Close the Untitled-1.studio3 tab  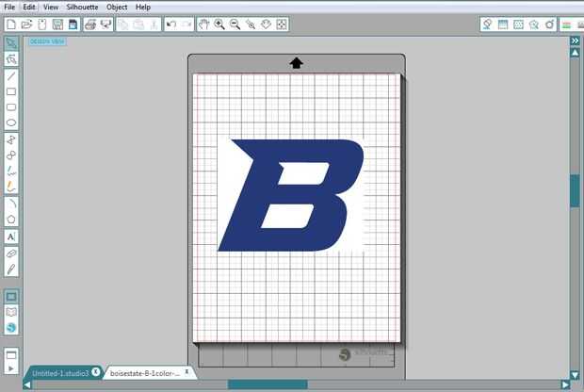pyautogui.click(x=96, y=371)
